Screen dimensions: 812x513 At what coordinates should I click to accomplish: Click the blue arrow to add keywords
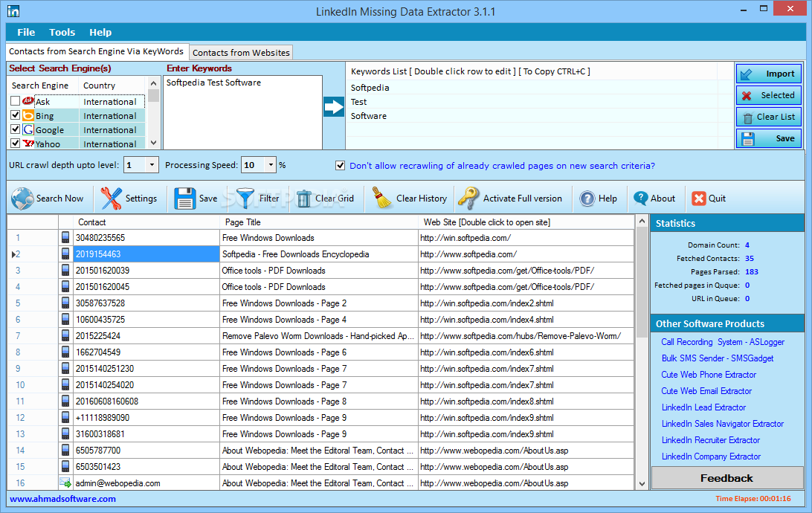coord(333,107)
